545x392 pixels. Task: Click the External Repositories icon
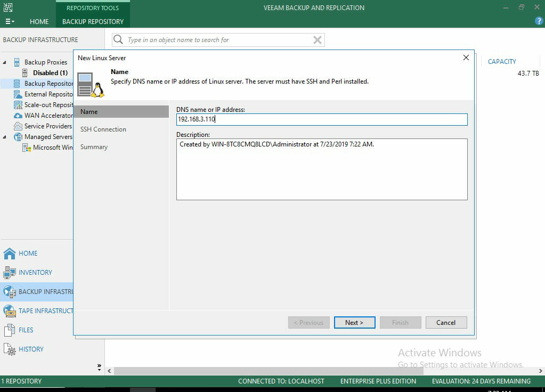(18, 94)
